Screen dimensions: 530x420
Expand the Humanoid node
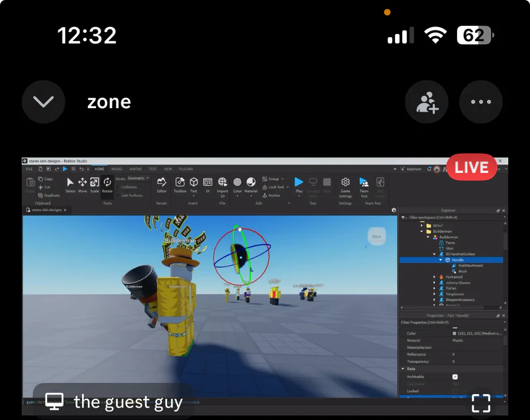pos(435,277)
